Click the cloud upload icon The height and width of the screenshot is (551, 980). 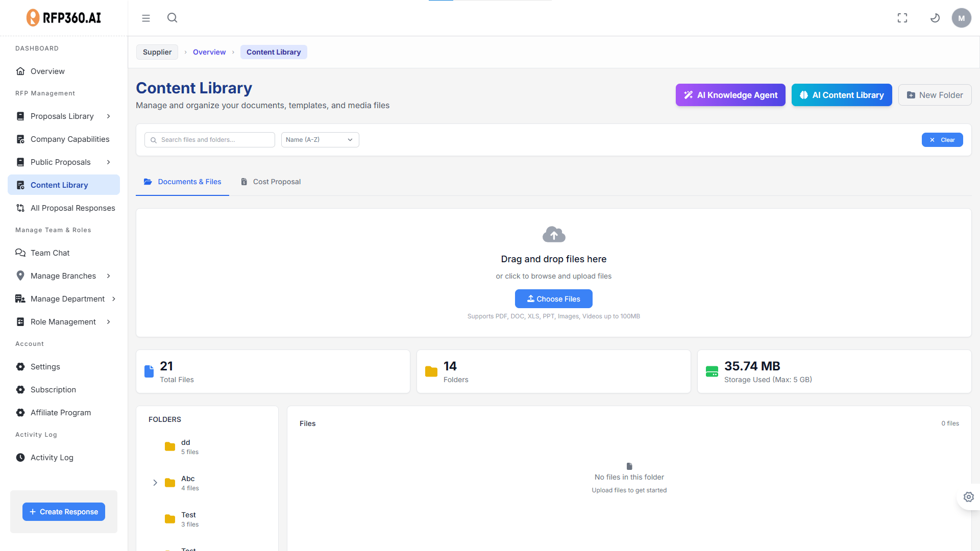[x=554, y=235]
